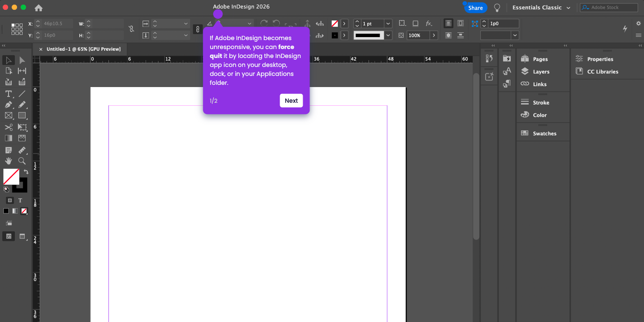The height and width of the screenshot is (322, 644).
Task: Select the Rectangle Frame tool
Action: (x=9, y=116)
